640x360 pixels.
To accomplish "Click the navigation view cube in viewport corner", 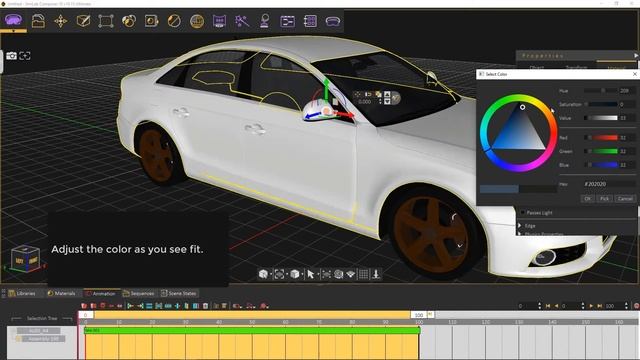I will (x=25, y=258).
